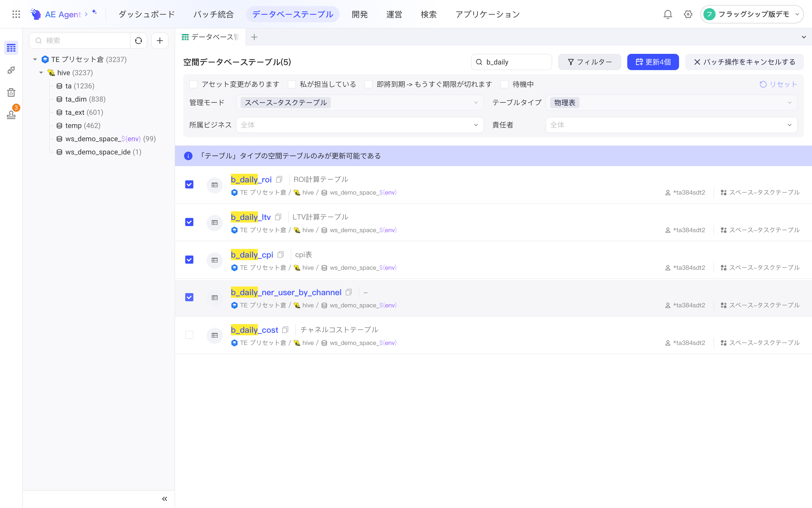This screenshot has height=508, width=812.
Task: Click the 更新4個 button
Action: pyautogui.click(x=653, y=62)
